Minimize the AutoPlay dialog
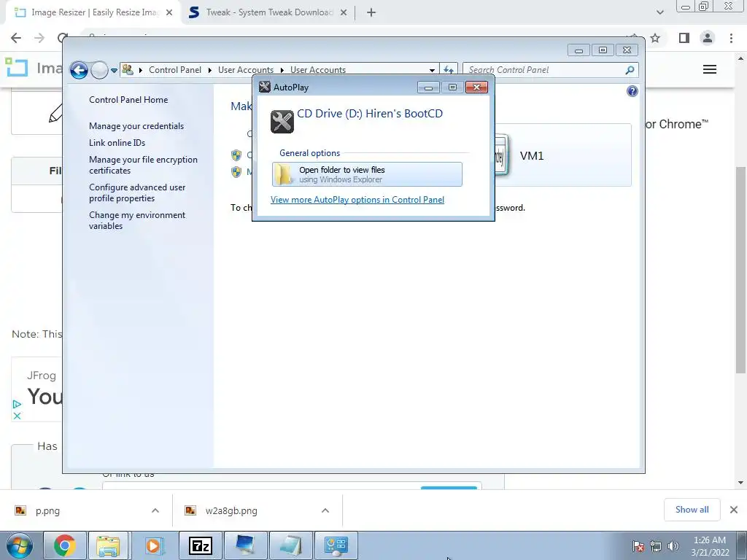Screen dimensions: 747x560 [428, 87]
